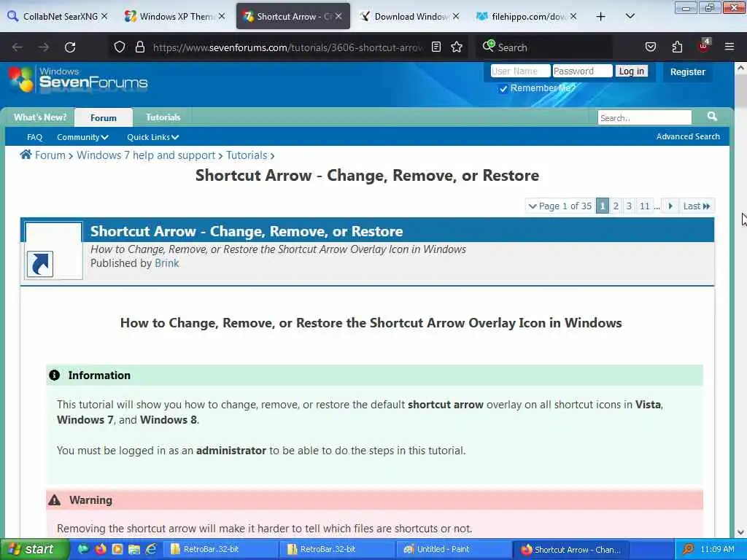The width and height of the screenshot is (747, 560).
Task: Open the Tutorials breadcrumb link
Action: tap(247, 155)
